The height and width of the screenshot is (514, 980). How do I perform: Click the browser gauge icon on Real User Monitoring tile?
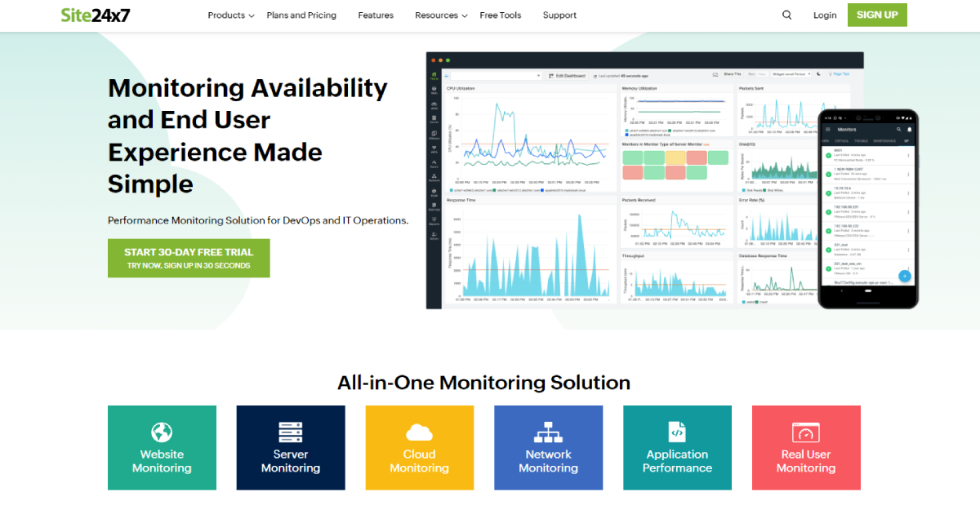806,432
